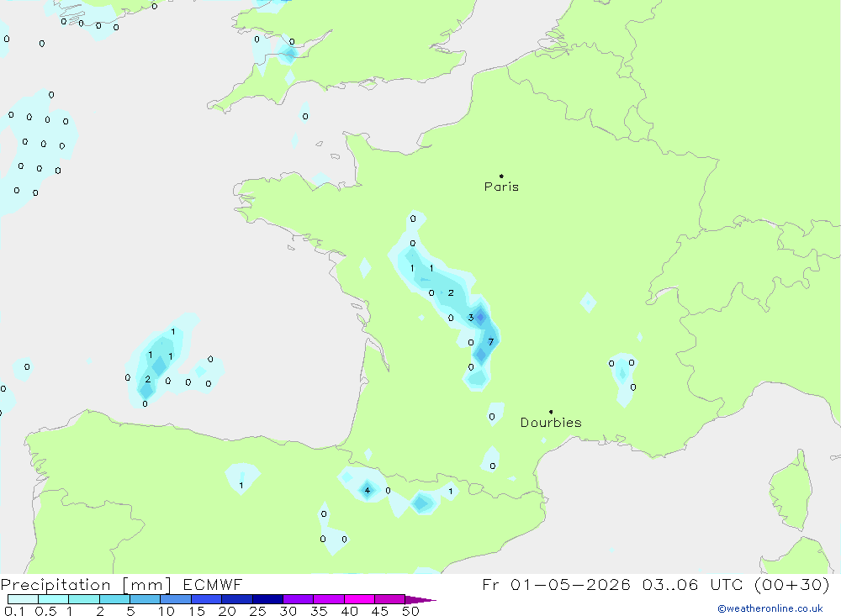Click the 2–5 mm legend swatch
The width and height of the screenshot is (841, 616).
[114, 599]
